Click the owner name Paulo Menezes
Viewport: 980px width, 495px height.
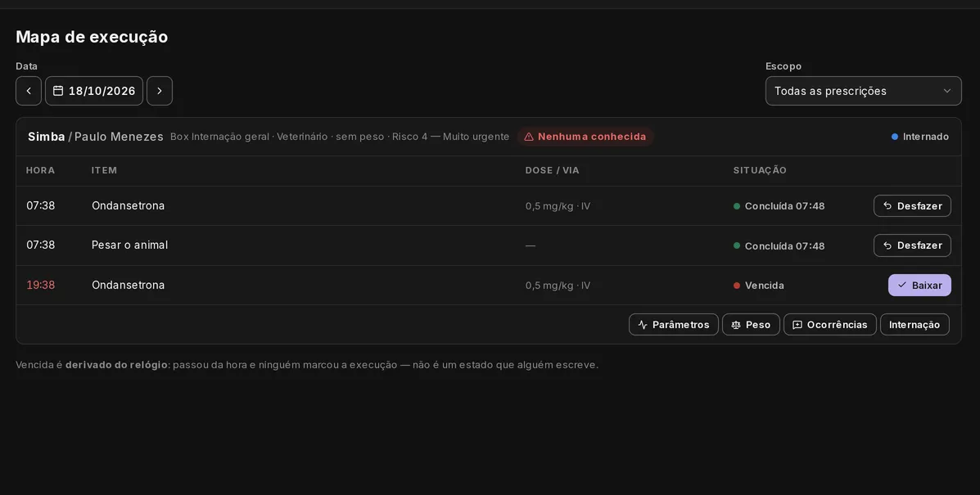click(x=119, y=137)
